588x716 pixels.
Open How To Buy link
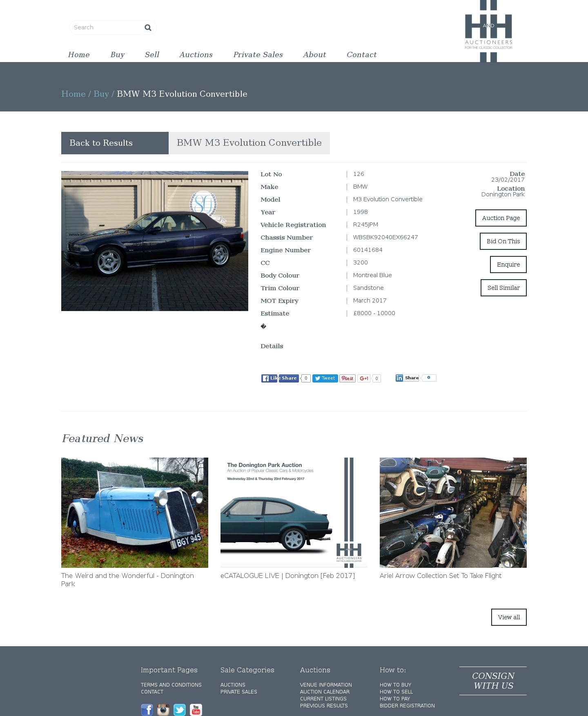pos(395,685)
